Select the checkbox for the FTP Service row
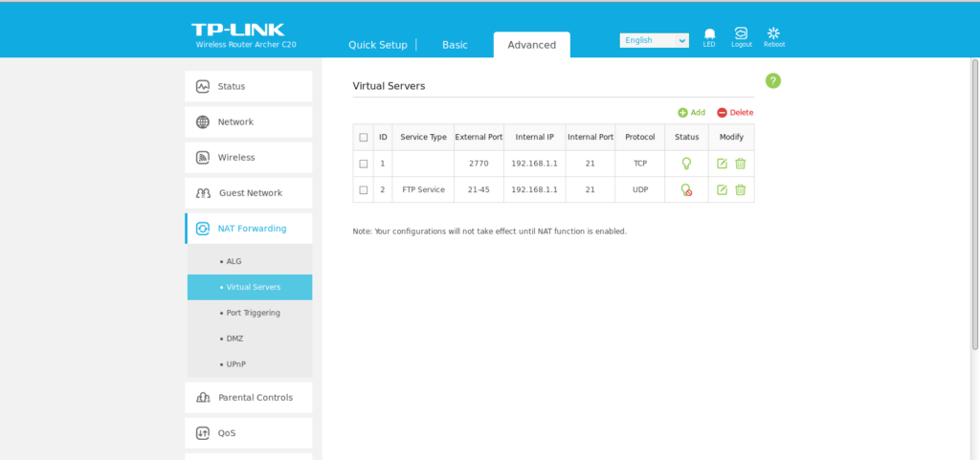Screen dimensions: 980x460 click(364, 189)
